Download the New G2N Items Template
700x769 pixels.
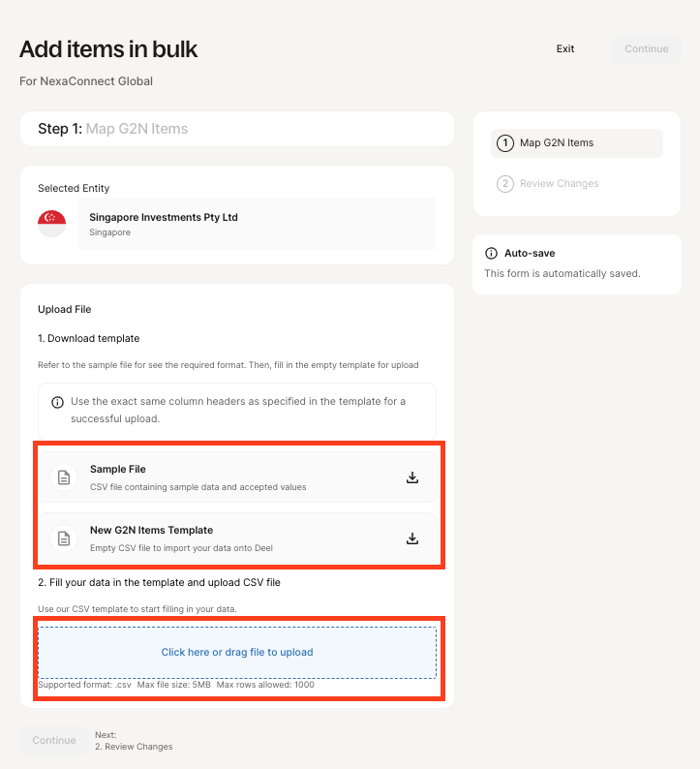pos(411,538)
